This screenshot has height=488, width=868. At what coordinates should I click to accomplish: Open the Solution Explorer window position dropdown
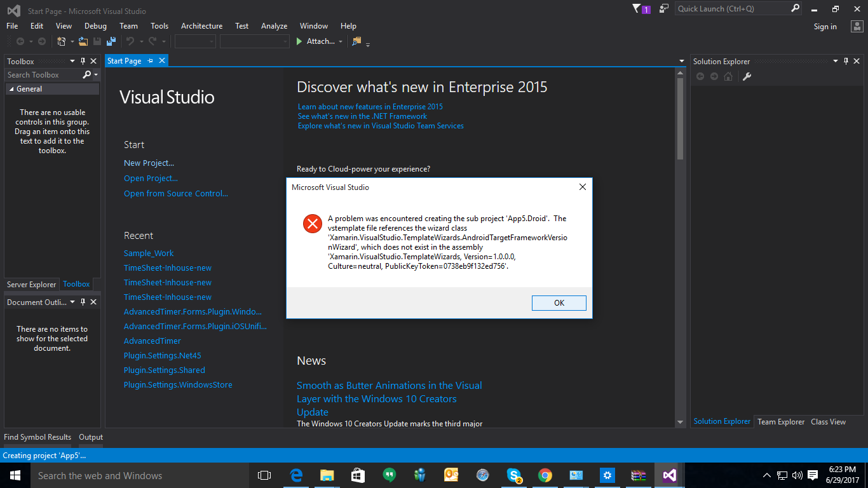point(836,62)
